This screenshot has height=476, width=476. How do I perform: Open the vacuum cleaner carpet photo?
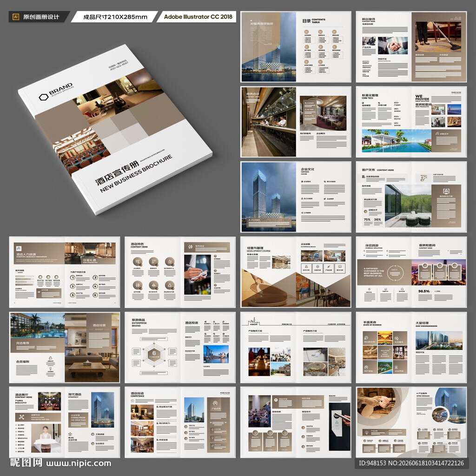coord(438,37)
